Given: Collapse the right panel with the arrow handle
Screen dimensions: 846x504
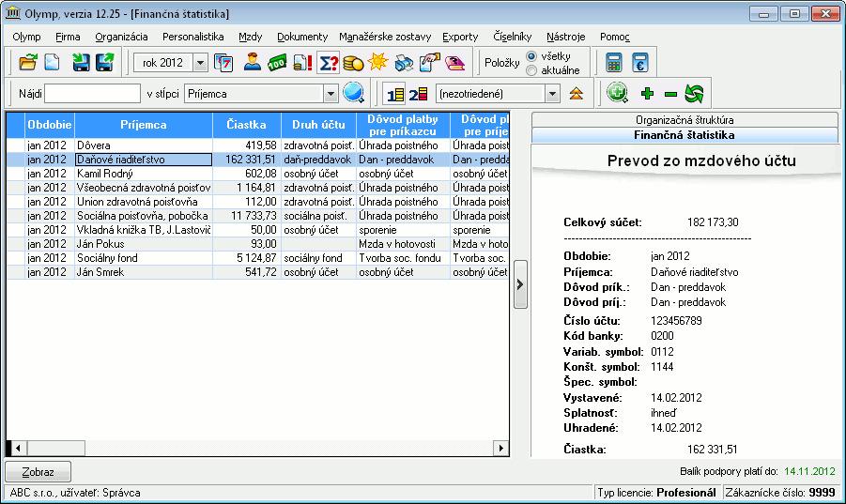Looking at the screenshot, I should click(520, 284).
